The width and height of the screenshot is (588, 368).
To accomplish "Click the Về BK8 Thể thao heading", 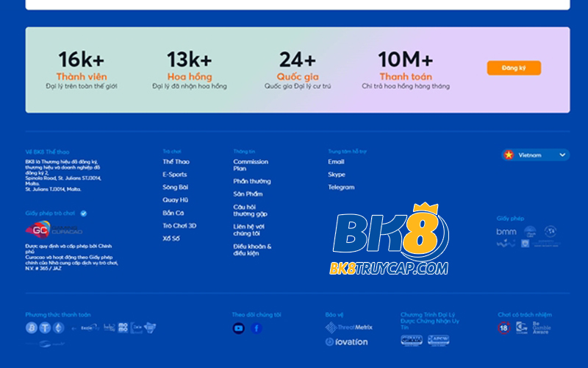I will pyautogui.click(x=47, y=152).
